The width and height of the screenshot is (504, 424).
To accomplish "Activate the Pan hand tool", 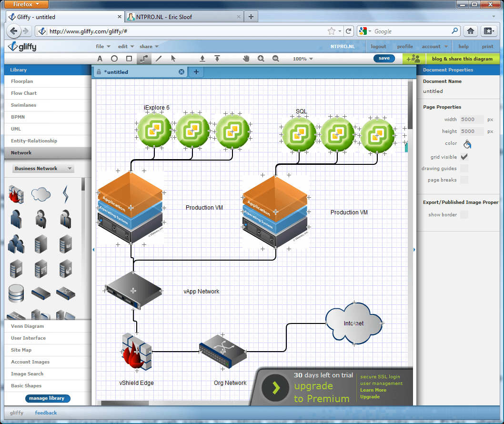I will click(x=246, y=59).
